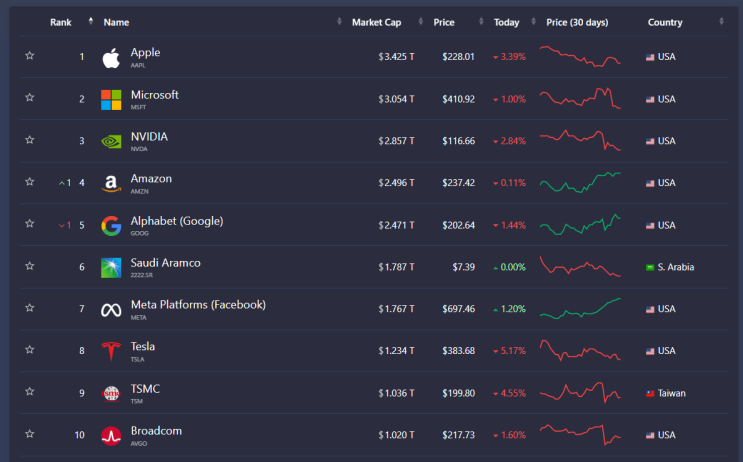This screenshot has height=462, width=743.
Task: Click Meta's green 30-day price chart
Action: (x=580, y=309)
